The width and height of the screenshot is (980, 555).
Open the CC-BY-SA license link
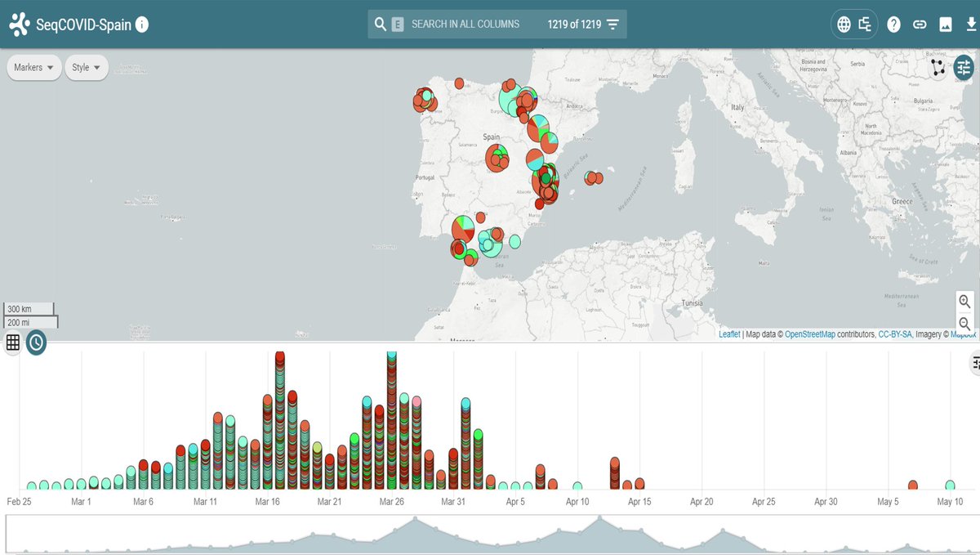(x=895, y=334)
